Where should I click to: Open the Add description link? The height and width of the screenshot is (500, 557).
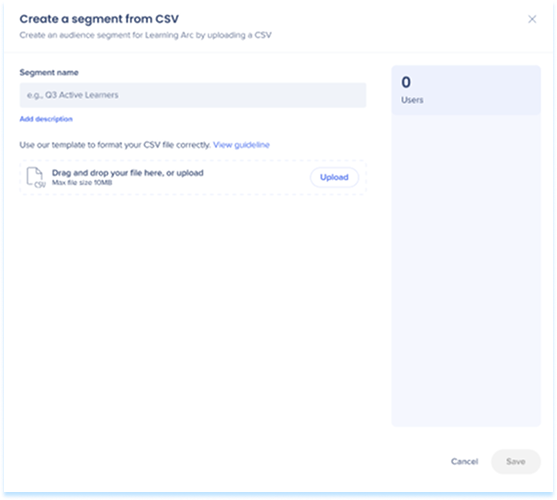click(46, 119)
